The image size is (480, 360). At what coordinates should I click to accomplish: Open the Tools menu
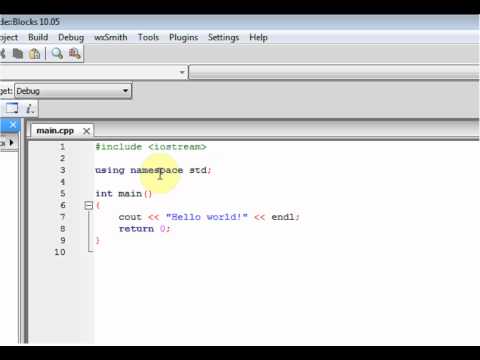[x=148, y=37]
